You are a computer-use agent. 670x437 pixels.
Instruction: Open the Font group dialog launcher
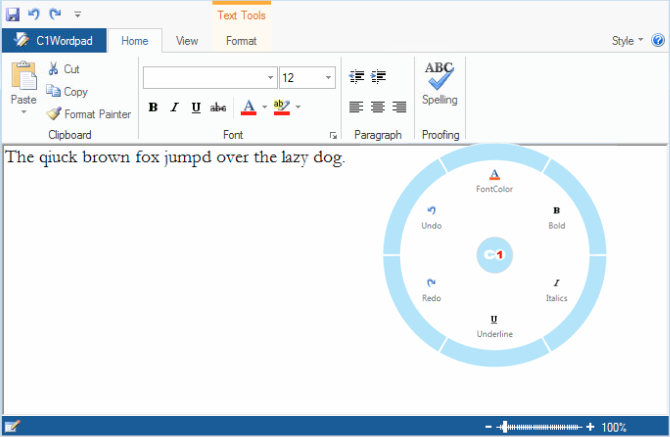click(333, 136)
